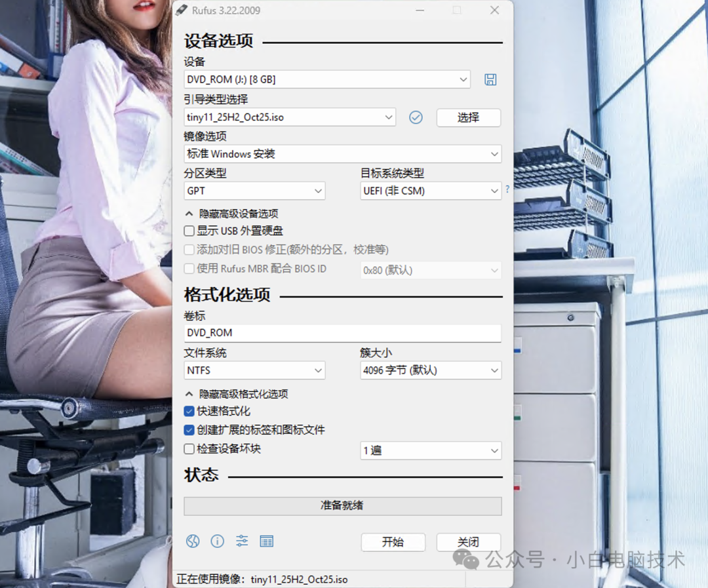Open the 设备 DVD_ROM dropdown

coord(326,79)
